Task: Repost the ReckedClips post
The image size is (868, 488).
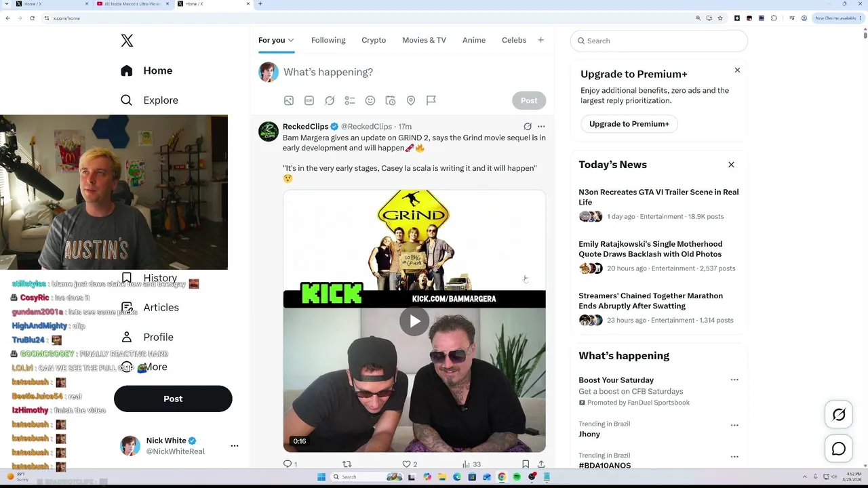Action: 347,464
